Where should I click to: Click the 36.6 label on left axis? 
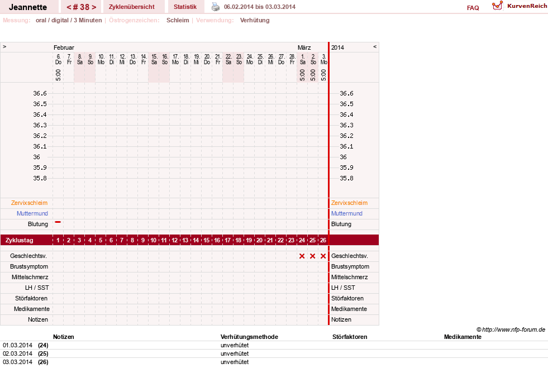pos(40,93)
